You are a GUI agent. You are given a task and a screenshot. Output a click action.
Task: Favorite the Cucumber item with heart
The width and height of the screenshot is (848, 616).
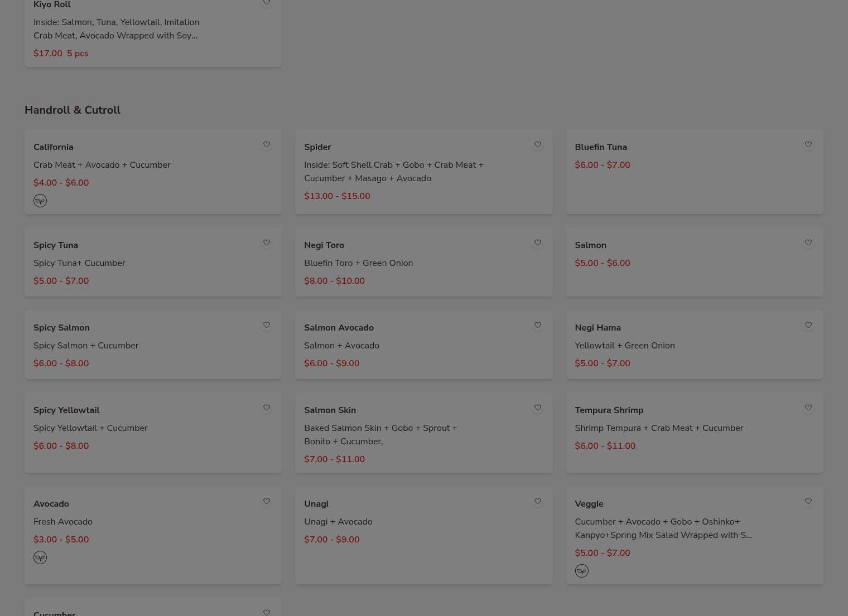click(x=267, y=612)
